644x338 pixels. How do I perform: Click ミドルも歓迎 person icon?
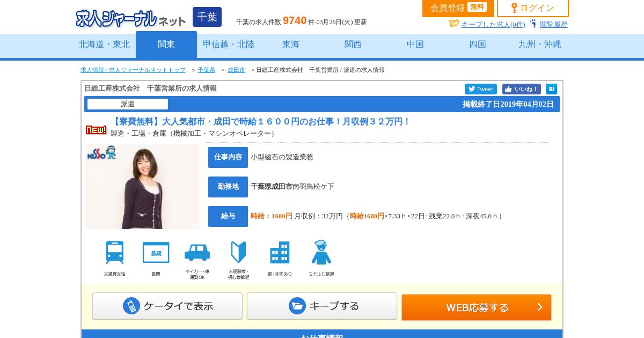click(321, 252)
